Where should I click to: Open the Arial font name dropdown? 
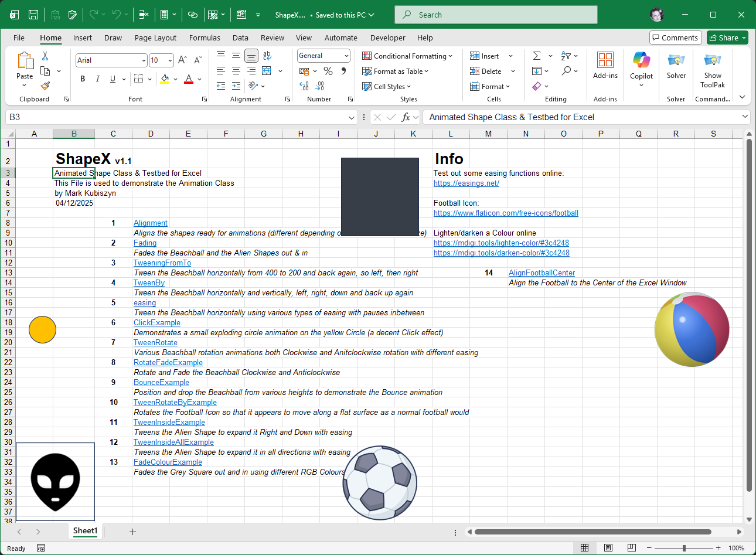tap(144, 60)
